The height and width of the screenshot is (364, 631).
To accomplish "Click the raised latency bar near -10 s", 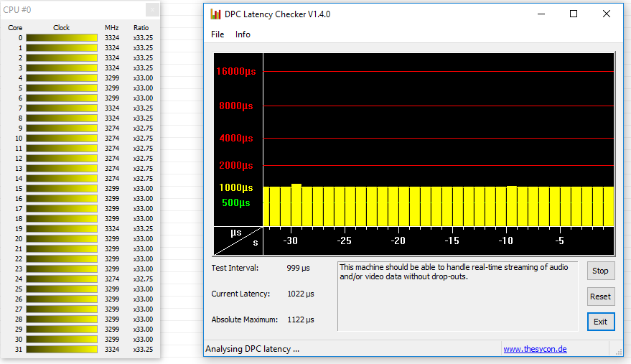I will 512,206.
